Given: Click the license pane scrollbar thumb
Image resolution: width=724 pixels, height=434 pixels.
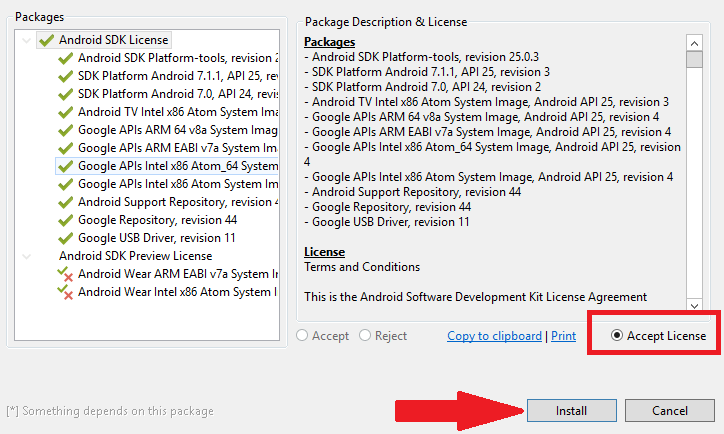Looking at the screenshot, I should (694, 60).
